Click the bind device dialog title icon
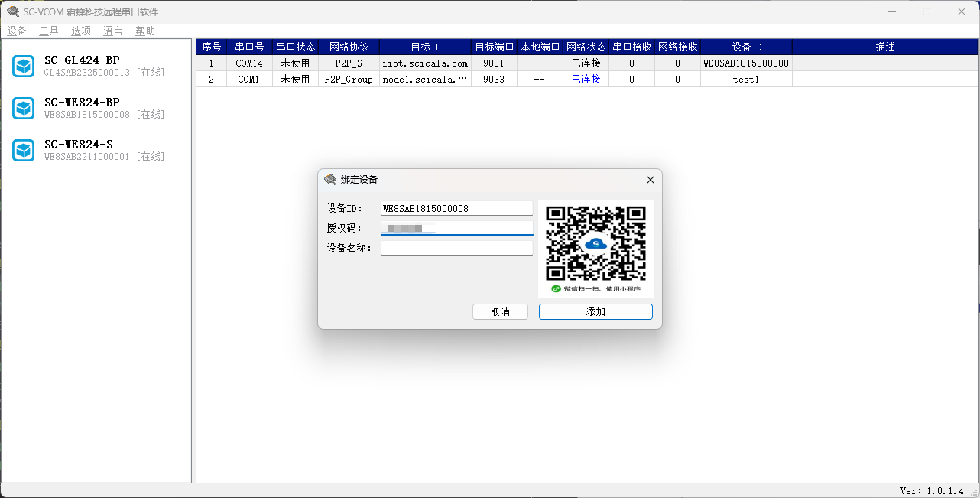 coord(330,180)
